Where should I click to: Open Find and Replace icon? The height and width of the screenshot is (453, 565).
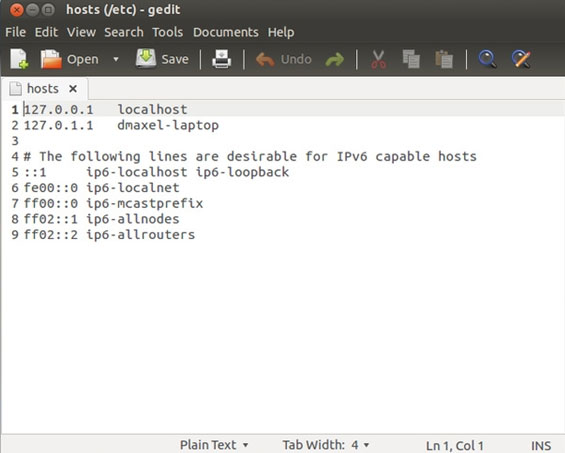click(x=521, y=59)
